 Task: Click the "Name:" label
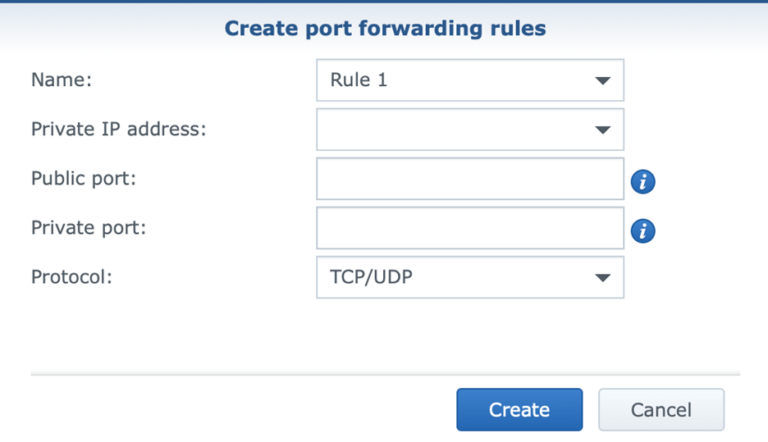tap(61, 79)
